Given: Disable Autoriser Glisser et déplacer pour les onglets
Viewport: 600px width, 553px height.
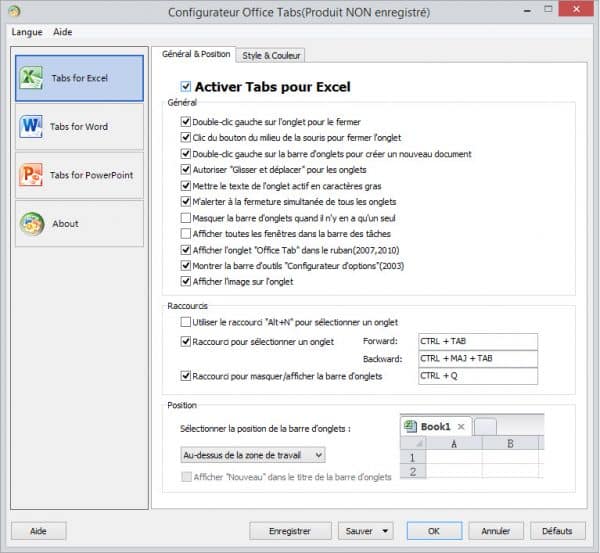Looking at the screenshot, I should (x=186, y=170).
